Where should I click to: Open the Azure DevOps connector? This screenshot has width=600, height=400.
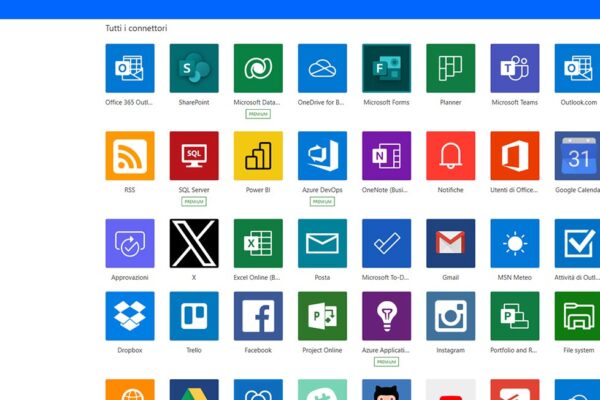pyautogui.click(x=323, y=156)
